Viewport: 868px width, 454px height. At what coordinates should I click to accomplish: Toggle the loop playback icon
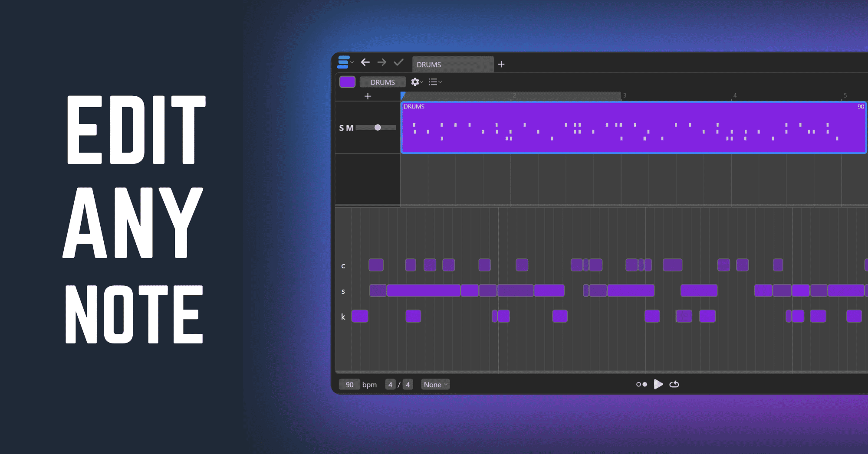tap(674, 384)
